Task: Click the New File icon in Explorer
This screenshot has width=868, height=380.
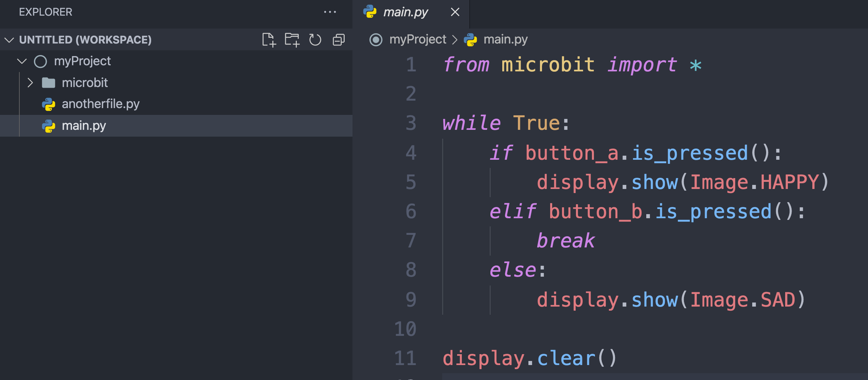Action: 269,40
